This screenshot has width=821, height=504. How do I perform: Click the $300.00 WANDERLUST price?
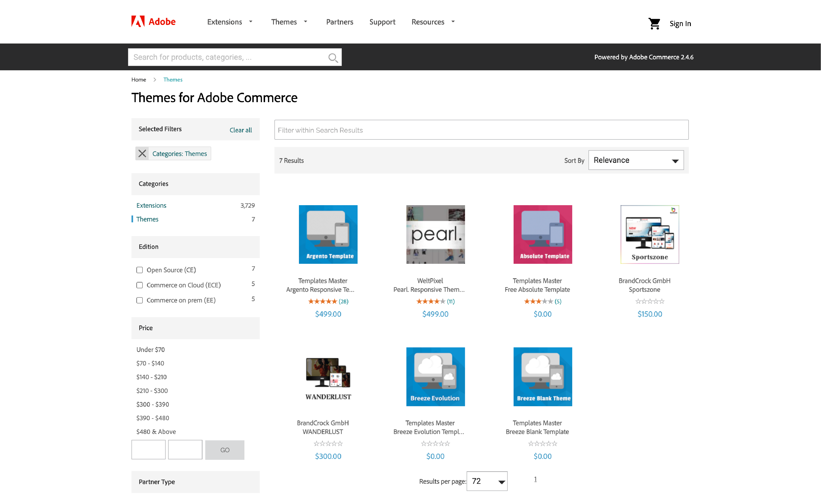click(x=328, y=456)
